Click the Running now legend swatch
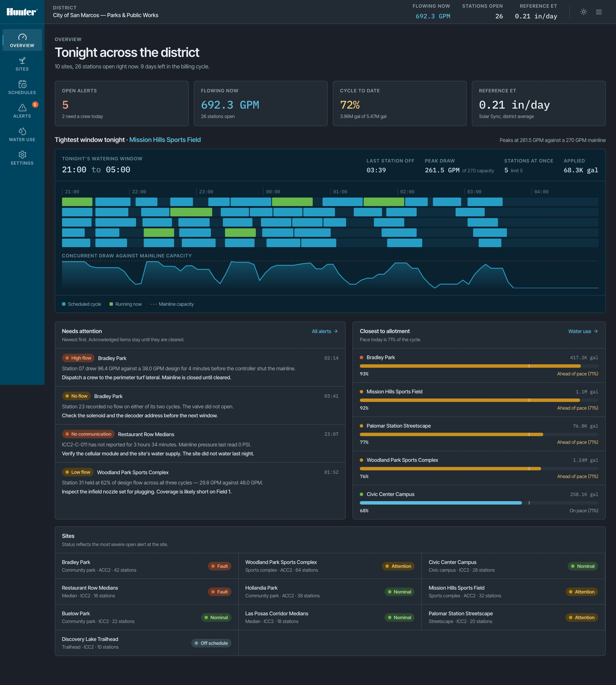The width and height of the screenshot is (616, 685). tap(111, 304)
